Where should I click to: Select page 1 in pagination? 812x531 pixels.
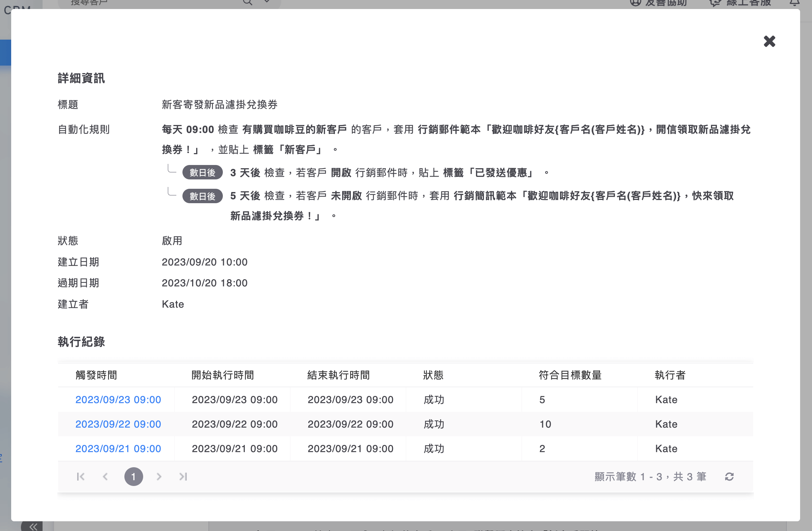(x=134, y=477)
